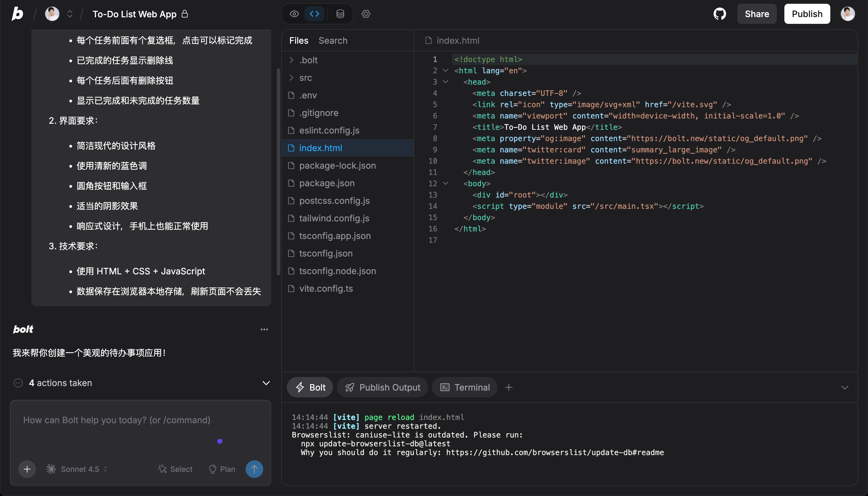Image resolution: width=868 pixels, height=496 pixels.
Task: Expand the 4 actions taken section
Action: tap(266, 383)
